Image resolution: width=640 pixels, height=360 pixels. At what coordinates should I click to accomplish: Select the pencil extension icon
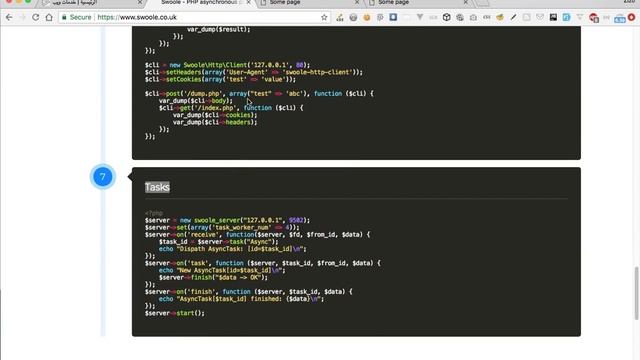click(x=513, y=18)
